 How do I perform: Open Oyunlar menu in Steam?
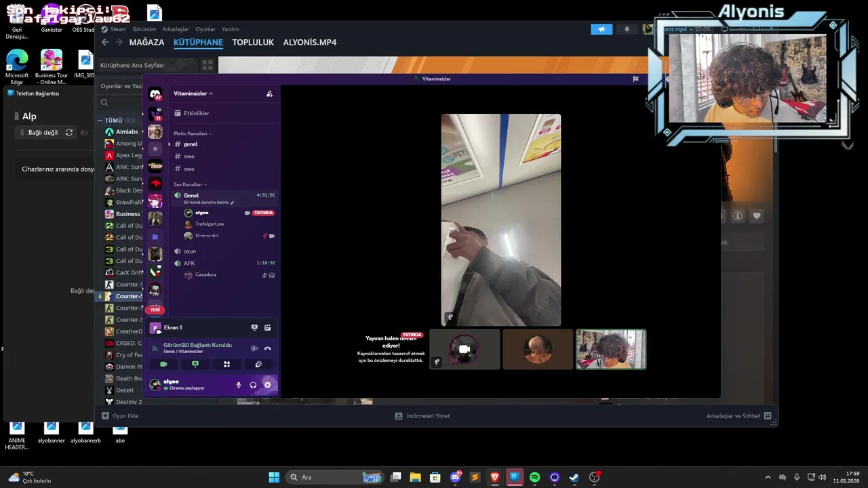(x=205, y=29)
